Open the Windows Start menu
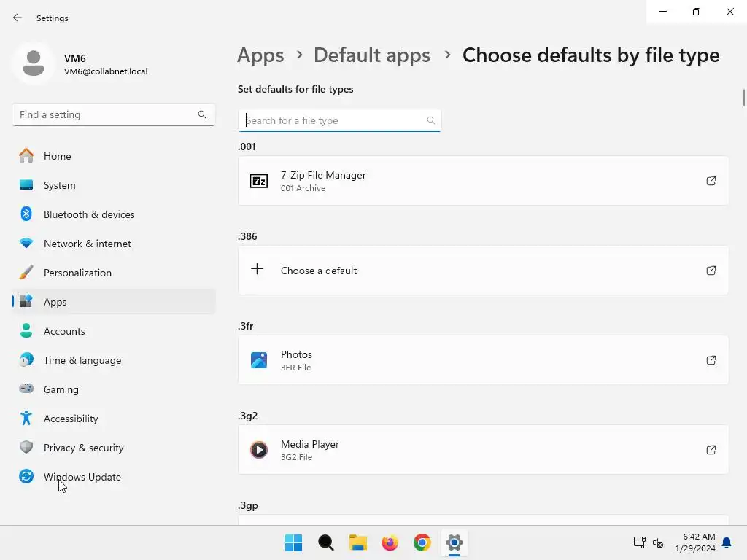Viewport: 747px width, 560px height. coord(293,542)
